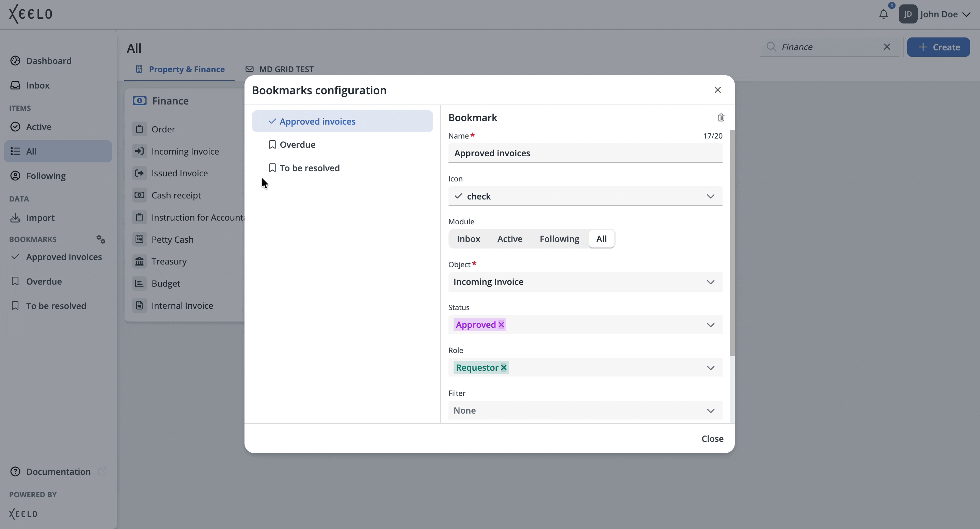This screenshot has height=529, width=980.
Task: Click the Treasury bank icon
Action: click(139, 261)
